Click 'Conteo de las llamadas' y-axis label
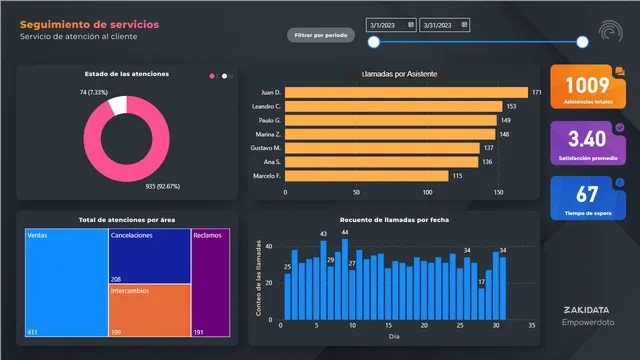The width and height of the screenshot is (640, 360). (x=258, y=278)
